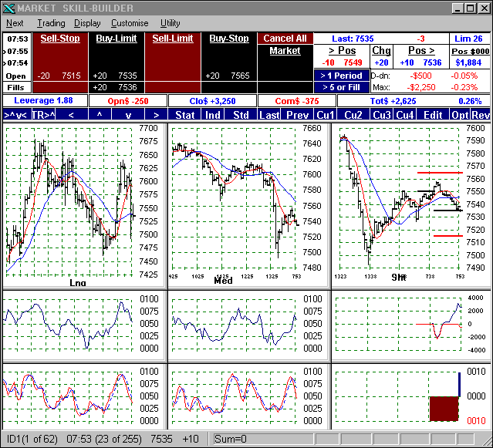Viewport: 493px width, 448px height.
Task: Open the Display menu
Action: (x=87, y=23)
